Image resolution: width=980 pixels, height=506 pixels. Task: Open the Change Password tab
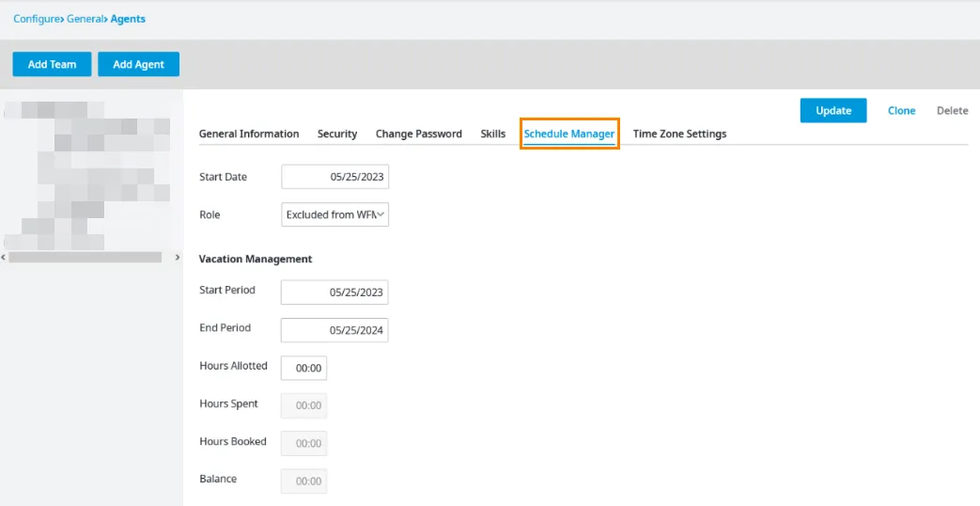pyautogui.click(x=419, y=134)
